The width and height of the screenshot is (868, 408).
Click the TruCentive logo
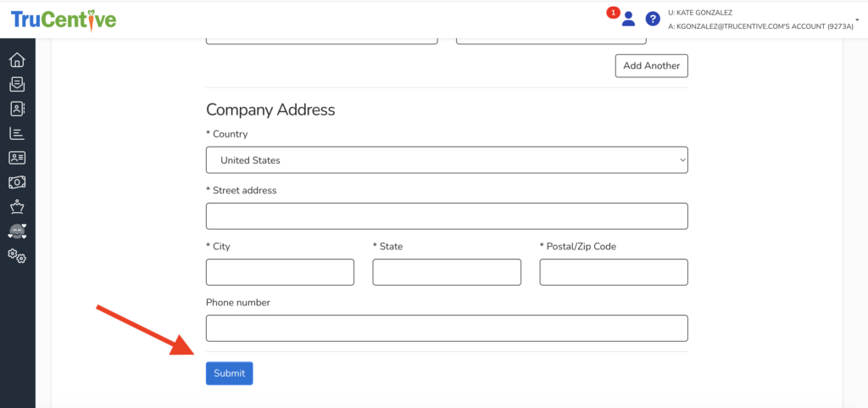pyautogui.click(x=64, y=19)
